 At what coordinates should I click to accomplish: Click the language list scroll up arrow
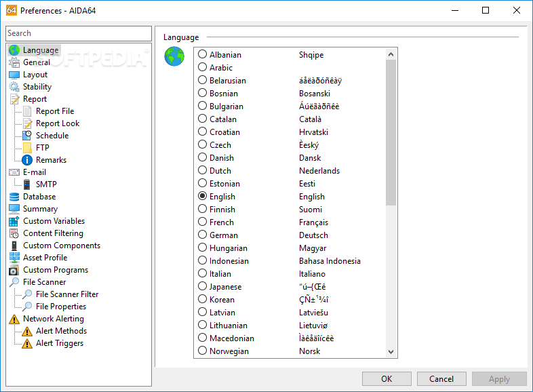[391, 54]
